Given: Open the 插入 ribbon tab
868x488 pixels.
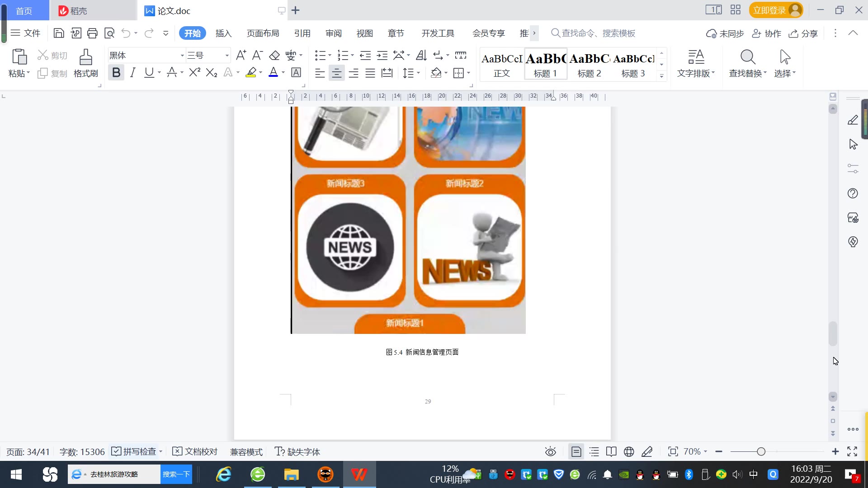Looking at the screenshot, I should [x=223, y=33].
